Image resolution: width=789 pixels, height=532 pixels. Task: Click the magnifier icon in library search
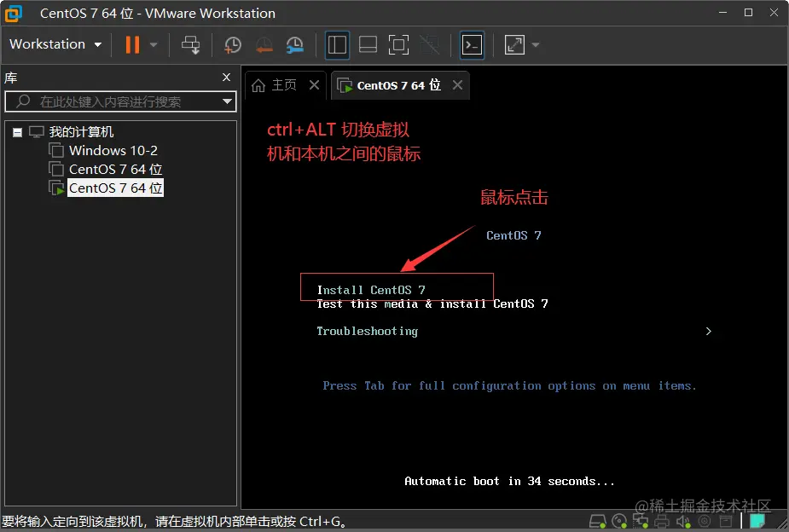click(23, 101)
